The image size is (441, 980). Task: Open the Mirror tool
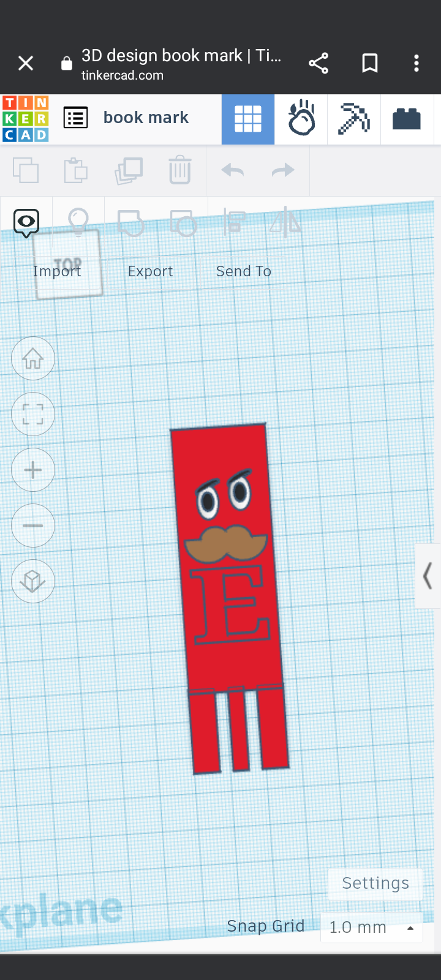click(x=285, y=222)
